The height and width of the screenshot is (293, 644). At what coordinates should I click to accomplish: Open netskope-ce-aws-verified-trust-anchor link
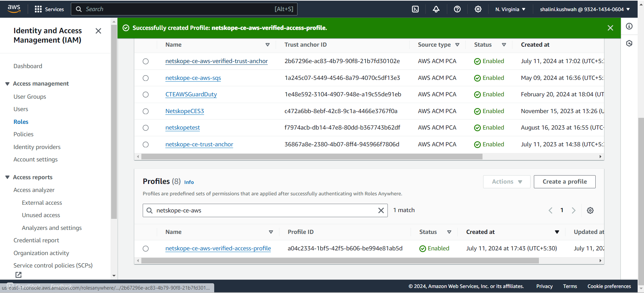pos(217,61)
